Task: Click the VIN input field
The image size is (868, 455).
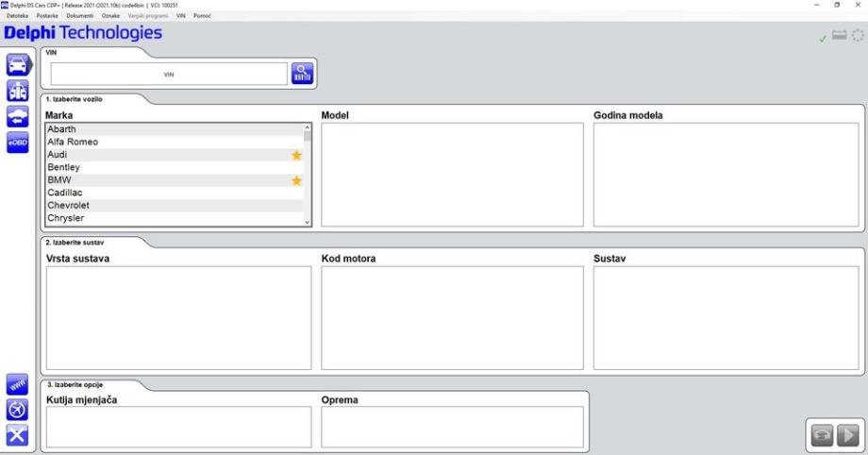Action: pos(169,74)
